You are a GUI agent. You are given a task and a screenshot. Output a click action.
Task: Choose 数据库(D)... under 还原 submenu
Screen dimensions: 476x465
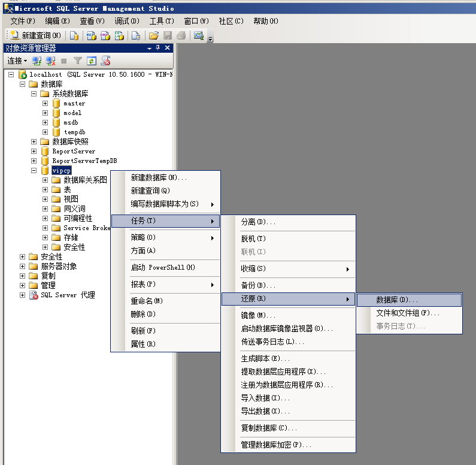coord(409,300)
